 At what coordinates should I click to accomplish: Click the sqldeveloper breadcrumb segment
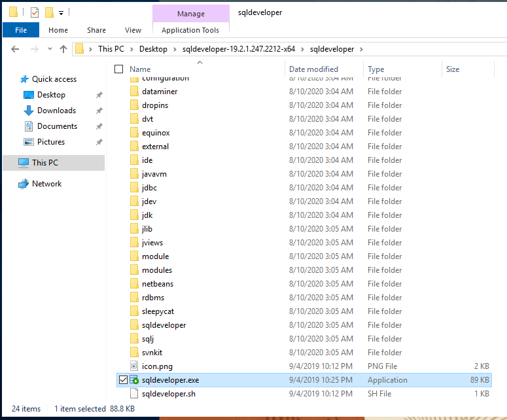click(x=332, y=49)
